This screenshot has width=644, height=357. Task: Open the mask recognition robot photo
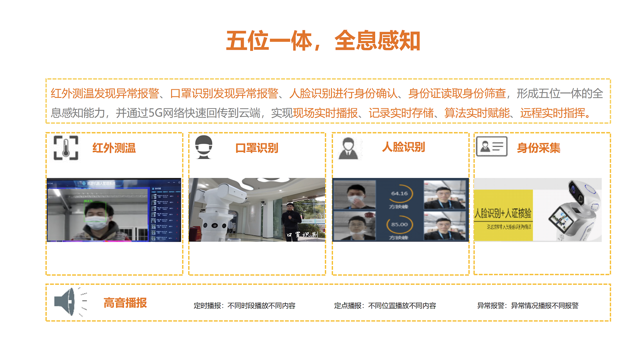(257, 210)
